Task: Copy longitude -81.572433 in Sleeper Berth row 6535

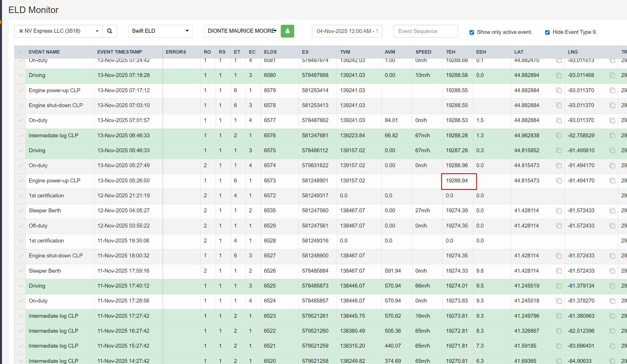Action: tap(612, 211)
